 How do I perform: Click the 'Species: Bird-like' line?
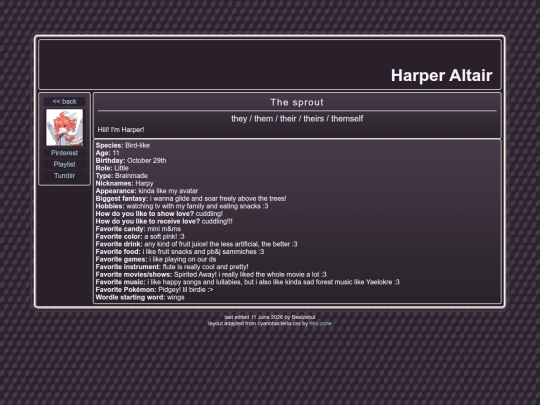(x=123, y=145)
